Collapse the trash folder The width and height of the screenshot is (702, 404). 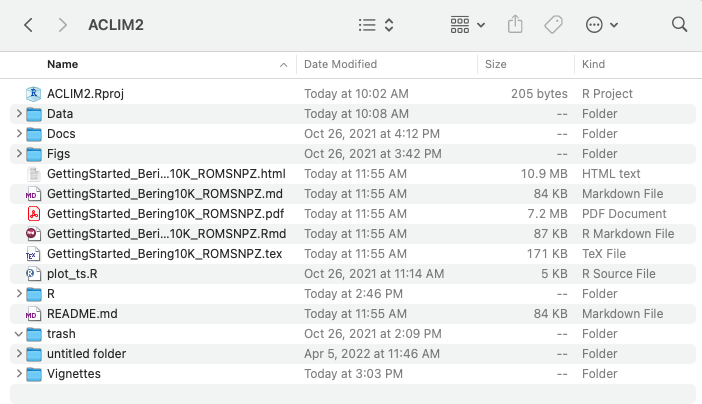[19, 334]
